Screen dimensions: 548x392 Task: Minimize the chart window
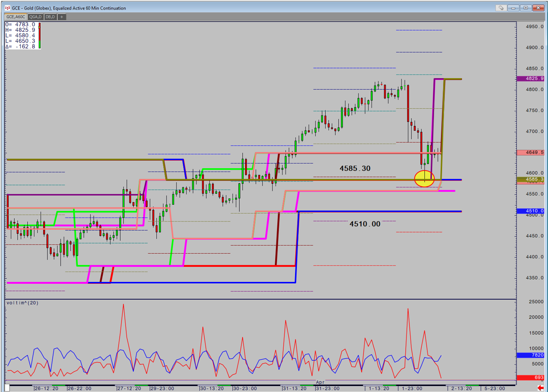pyautogui.click(x=513, y=8)
